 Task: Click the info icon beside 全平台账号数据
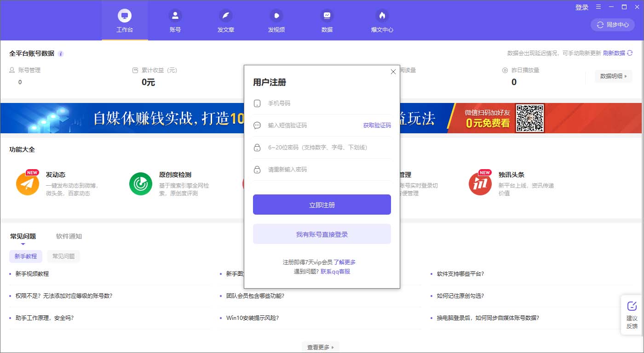coord(60,53)
